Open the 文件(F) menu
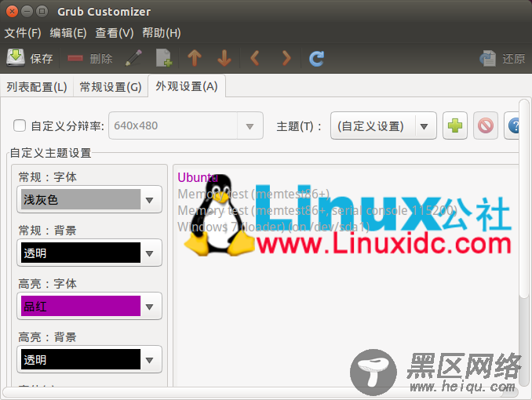Viewport: 532px width, 400px height. pyautogui.click(x=23, y=33)
